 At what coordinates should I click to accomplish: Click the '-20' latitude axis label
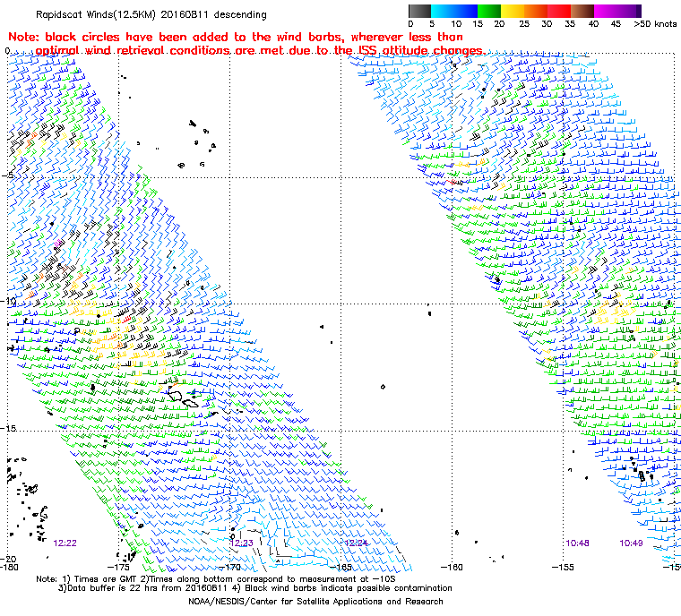[8, 559]
